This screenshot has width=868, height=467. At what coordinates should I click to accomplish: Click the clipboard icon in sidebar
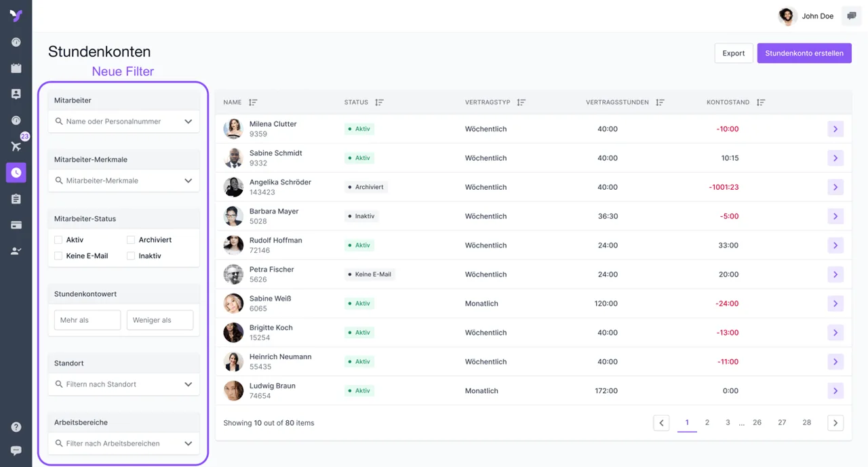[x=16, y=199]
